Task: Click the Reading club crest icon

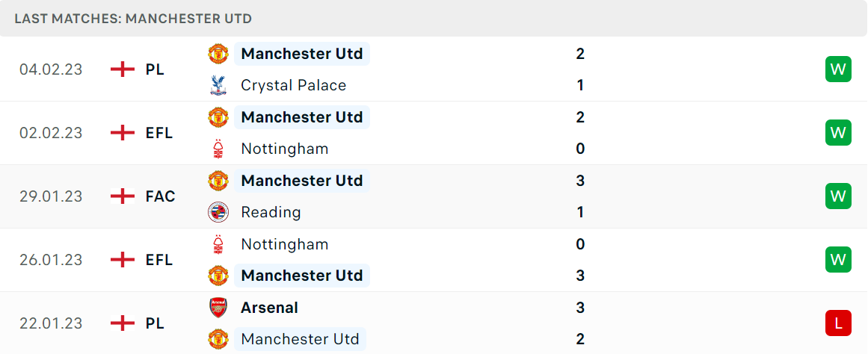Action: point(218,212)
